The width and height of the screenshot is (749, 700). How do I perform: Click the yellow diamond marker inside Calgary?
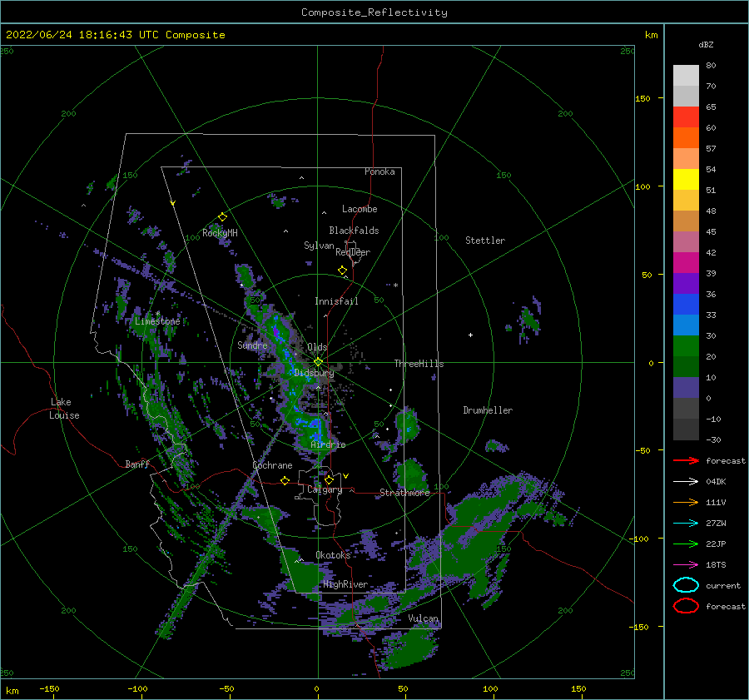(329, 479)
